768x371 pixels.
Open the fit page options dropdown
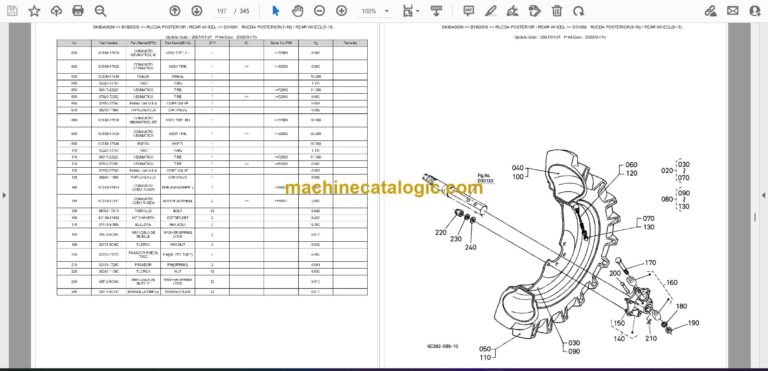[410, 11]
